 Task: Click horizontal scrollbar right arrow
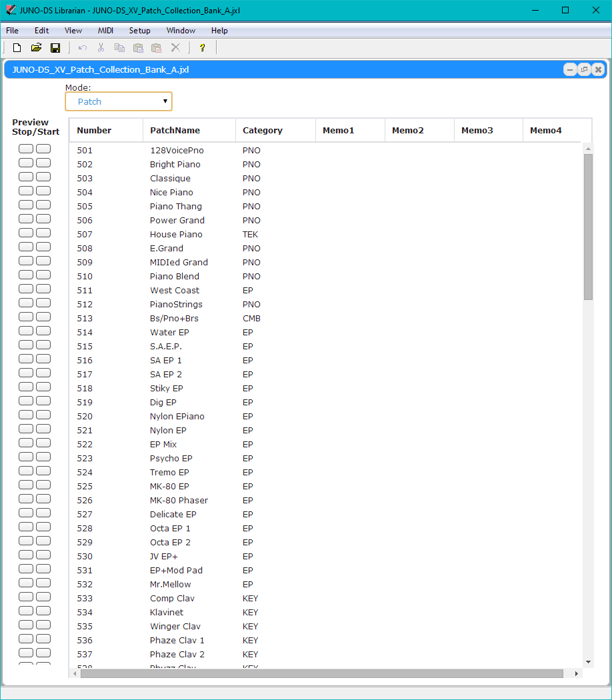(577, 674)
